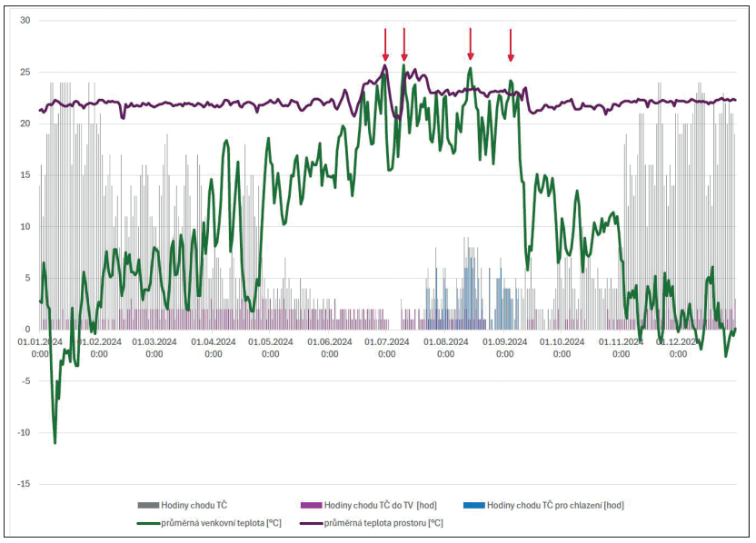Click the 01.12.2024 x-axis date label
Viewport: 756px width, 543px height.
point(678,348)
